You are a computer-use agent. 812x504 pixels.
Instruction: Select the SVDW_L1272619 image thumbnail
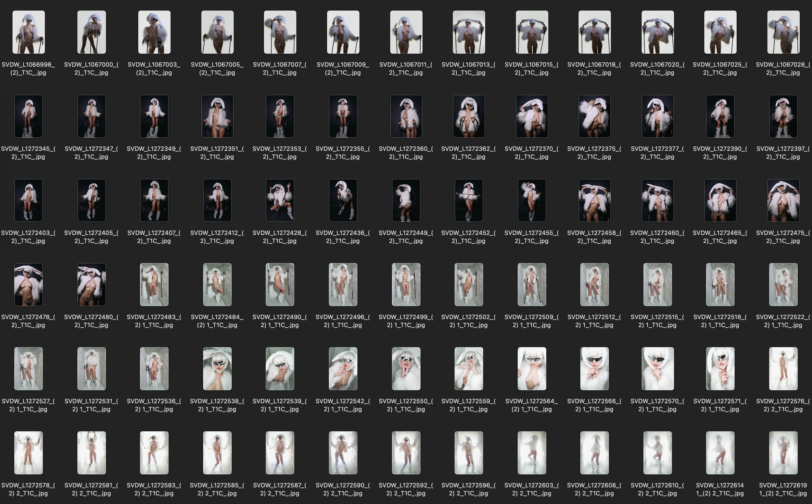point(783,453)
